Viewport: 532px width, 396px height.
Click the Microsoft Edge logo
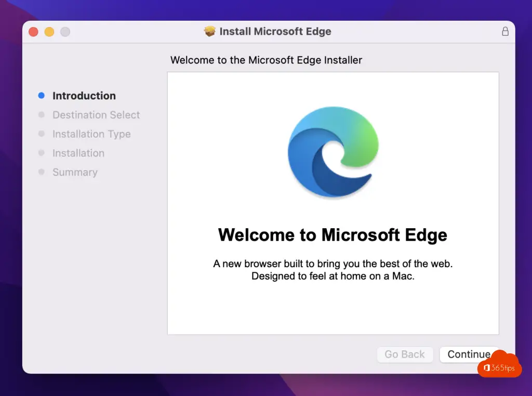333,152
